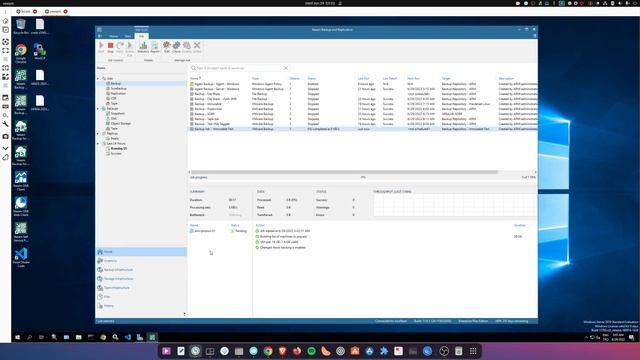Select Success under Last 24 Hours

point(116,153)
